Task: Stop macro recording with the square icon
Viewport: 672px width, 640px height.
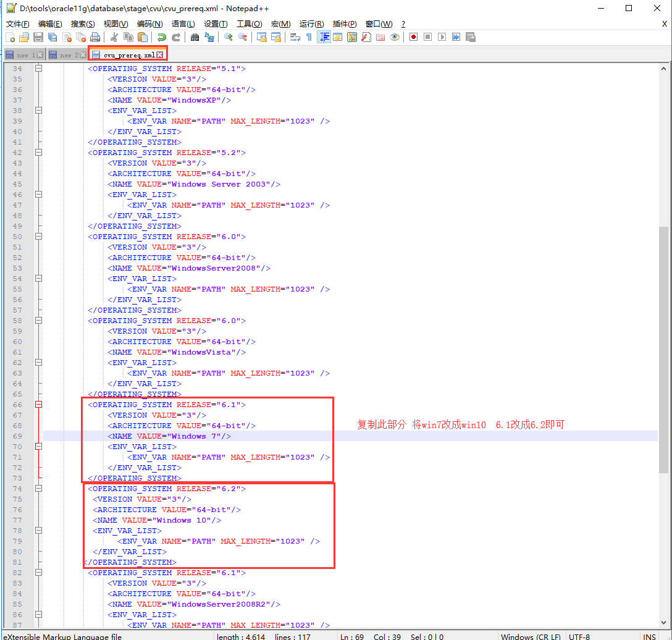Action: (427, 37)
